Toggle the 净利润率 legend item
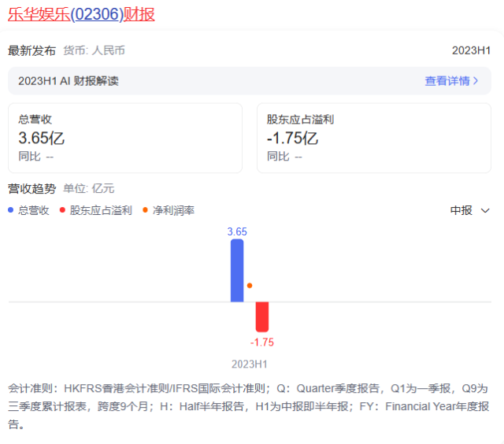This screenshot has height=444, width=504. 169,210
